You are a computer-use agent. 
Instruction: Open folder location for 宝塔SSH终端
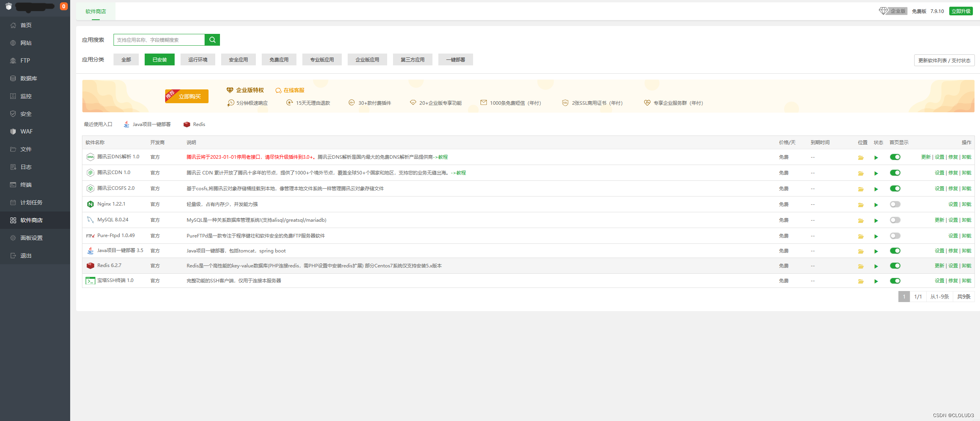click(x=861, y=281)
